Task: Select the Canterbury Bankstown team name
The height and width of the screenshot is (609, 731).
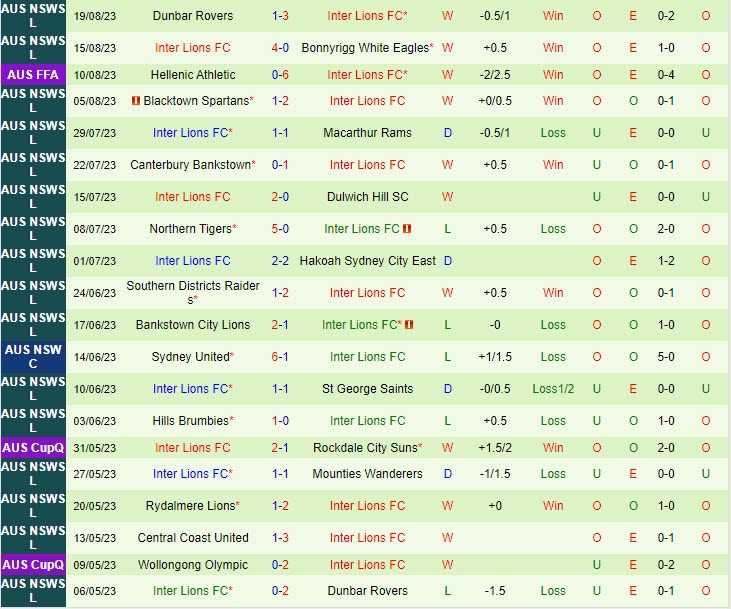Action: [x=190, y=165]
